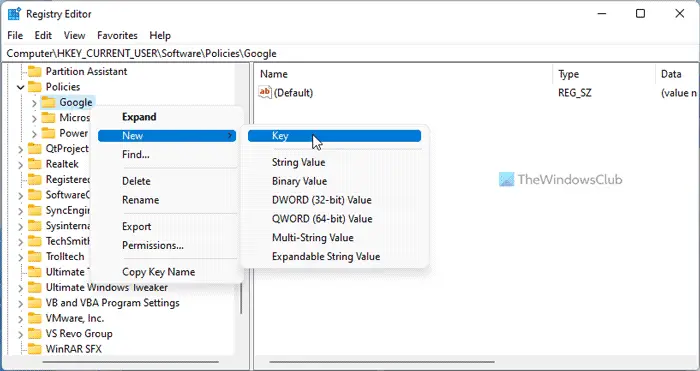
Task: Create a new String Value
Action: [334, 163]
